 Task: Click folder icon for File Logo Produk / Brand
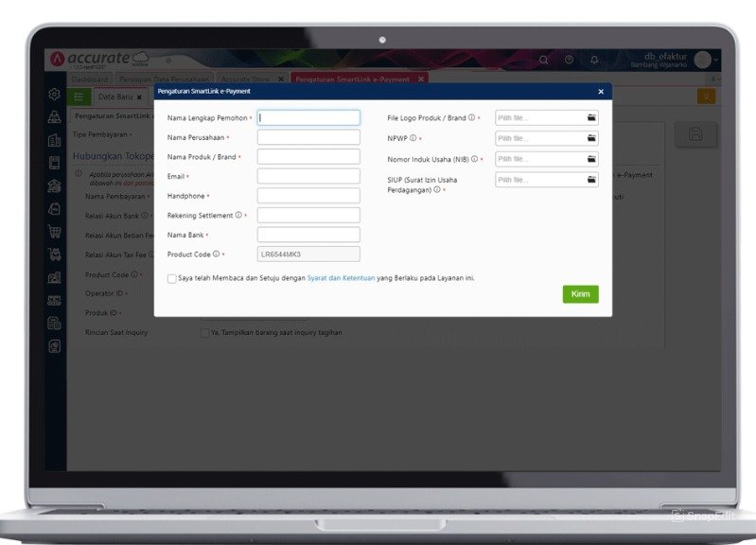pos(591,117)
